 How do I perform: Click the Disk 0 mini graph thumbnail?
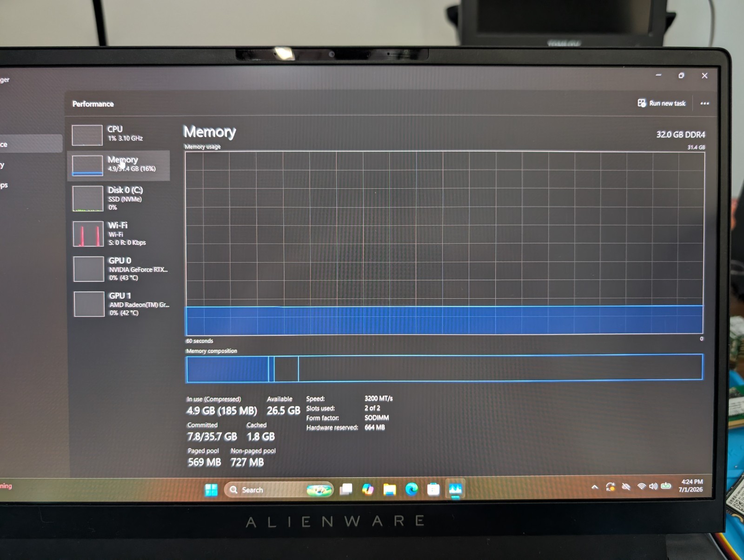[88, 199]
